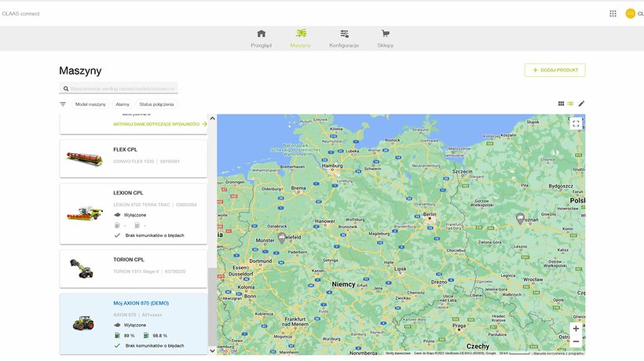Select the Maszyny tab
The height and width of the screenshot is (361, 644).
pos(300,38)
